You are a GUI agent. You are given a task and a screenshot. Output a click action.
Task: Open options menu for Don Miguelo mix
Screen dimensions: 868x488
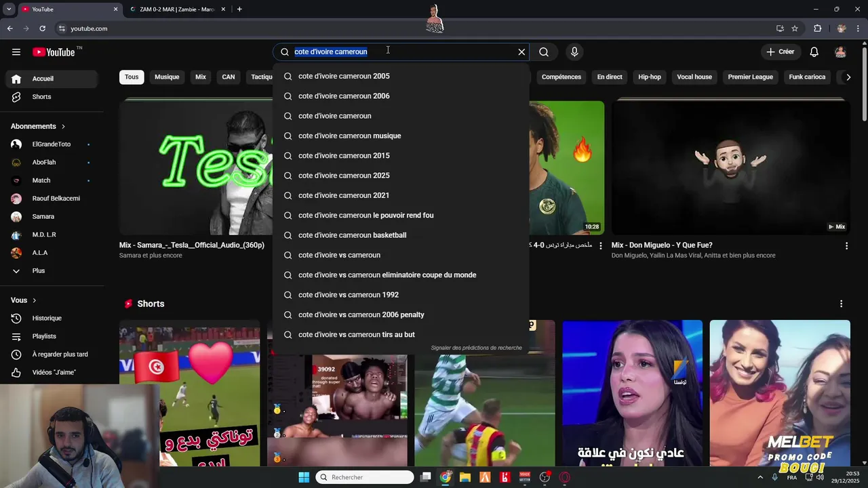click(x=846, y=245)
